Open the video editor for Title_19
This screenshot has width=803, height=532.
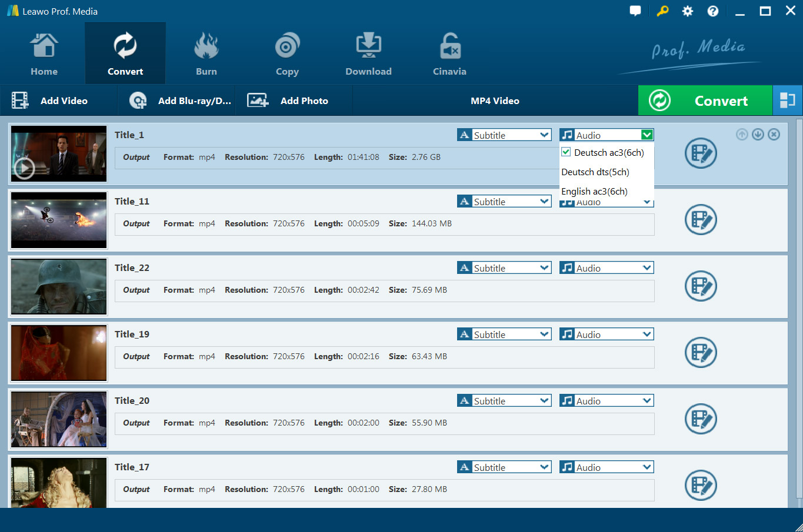click(x=701, y=353)
